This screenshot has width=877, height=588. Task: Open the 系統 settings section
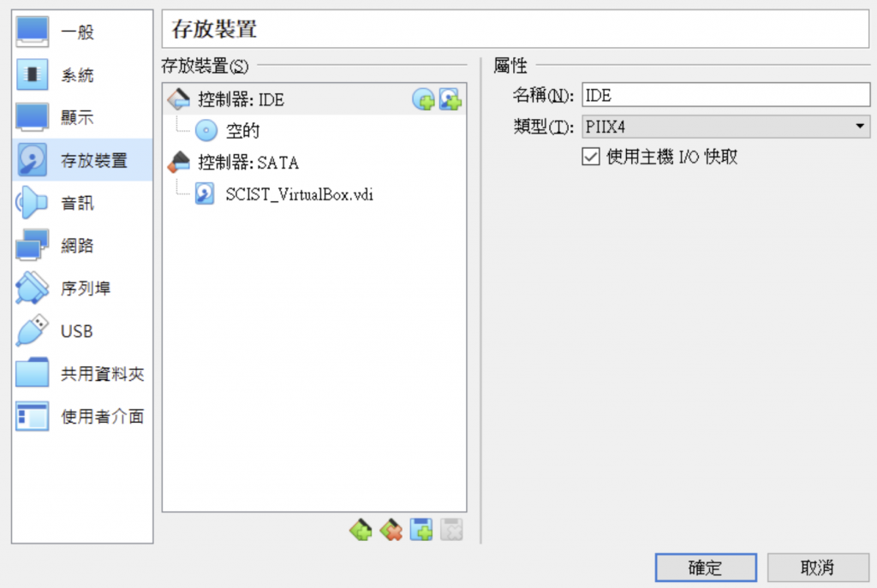(82, 75)
